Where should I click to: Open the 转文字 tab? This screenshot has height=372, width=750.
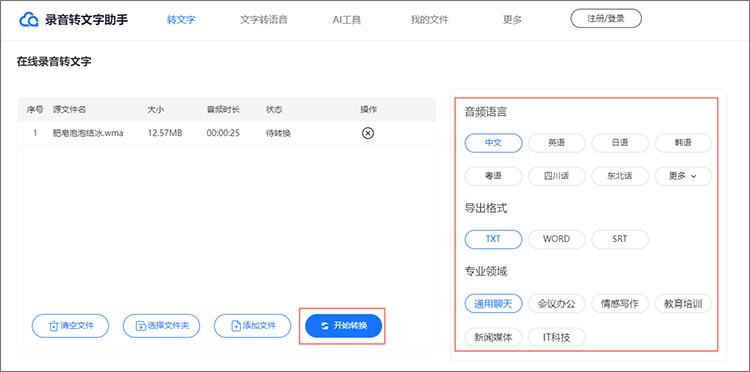(x=181, y=20)
